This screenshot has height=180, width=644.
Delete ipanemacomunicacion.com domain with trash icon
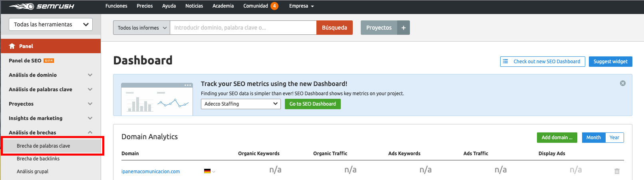coord(617,171)
